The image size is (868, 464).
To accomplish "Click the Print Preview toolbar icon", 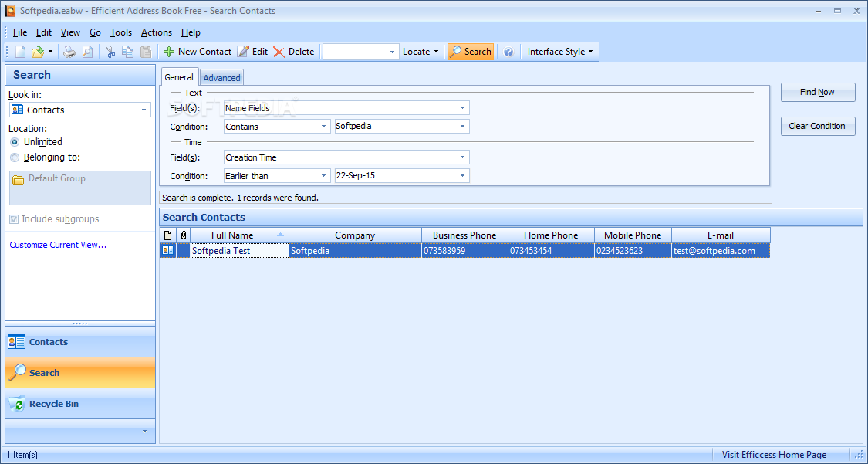I will point(87,52).
